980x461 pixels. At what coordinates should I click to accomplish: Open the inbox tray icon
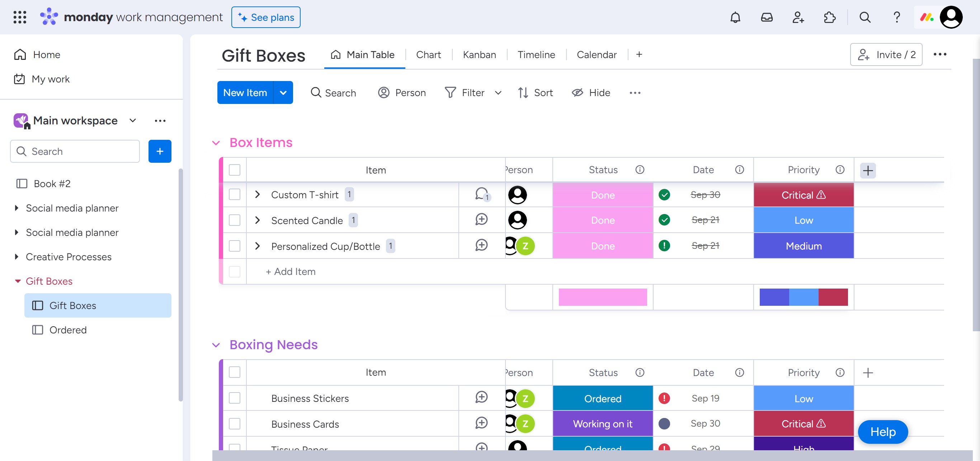(x=767, y=18)
